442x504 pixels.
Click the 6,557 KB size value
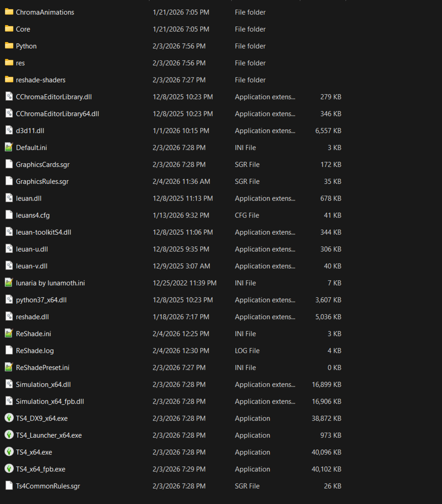(328, 131)
